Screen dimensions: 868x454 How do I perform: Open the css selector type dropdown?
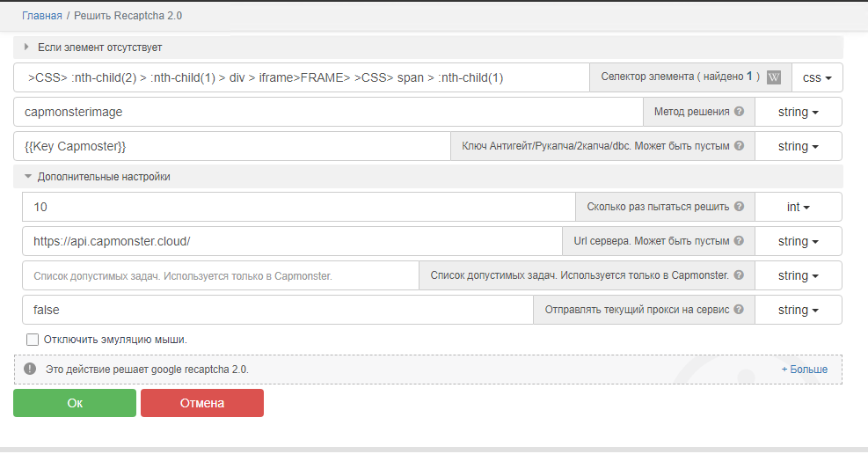[x=817, y=77]
